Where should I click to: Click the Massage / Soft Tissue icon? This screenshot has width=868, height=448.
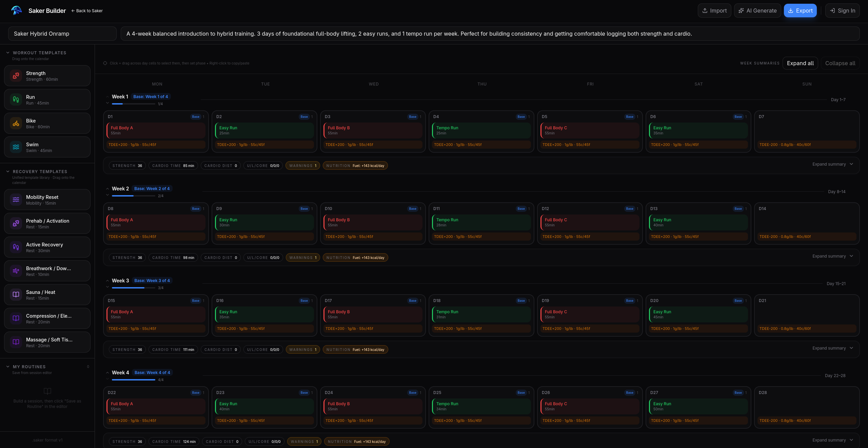pyautogui.click(x=16, y=342)
